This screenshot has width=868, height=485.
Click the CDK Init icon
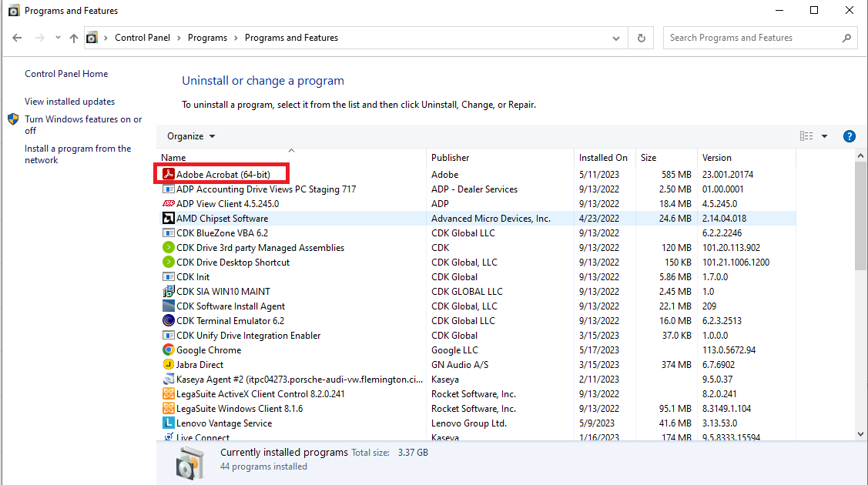pos(168,277)
